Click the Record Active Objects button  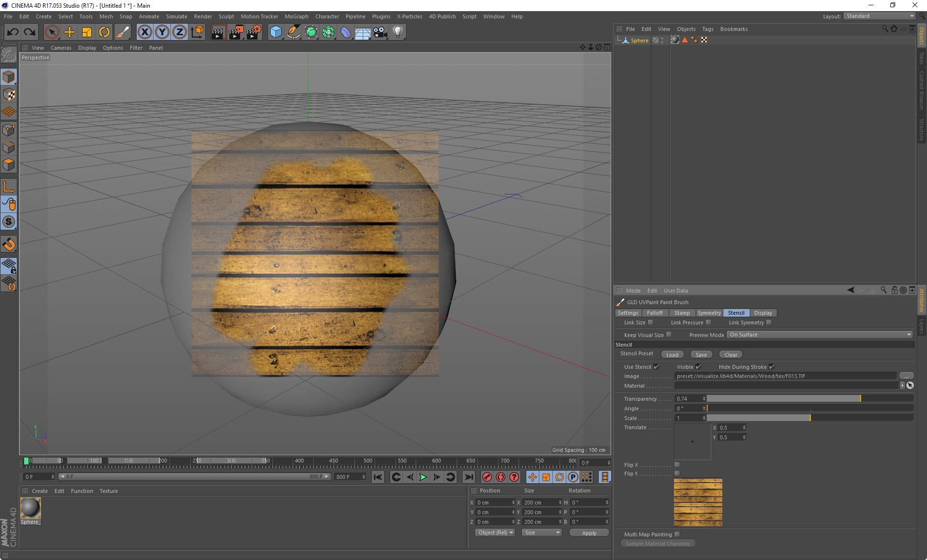coord(487,477)
